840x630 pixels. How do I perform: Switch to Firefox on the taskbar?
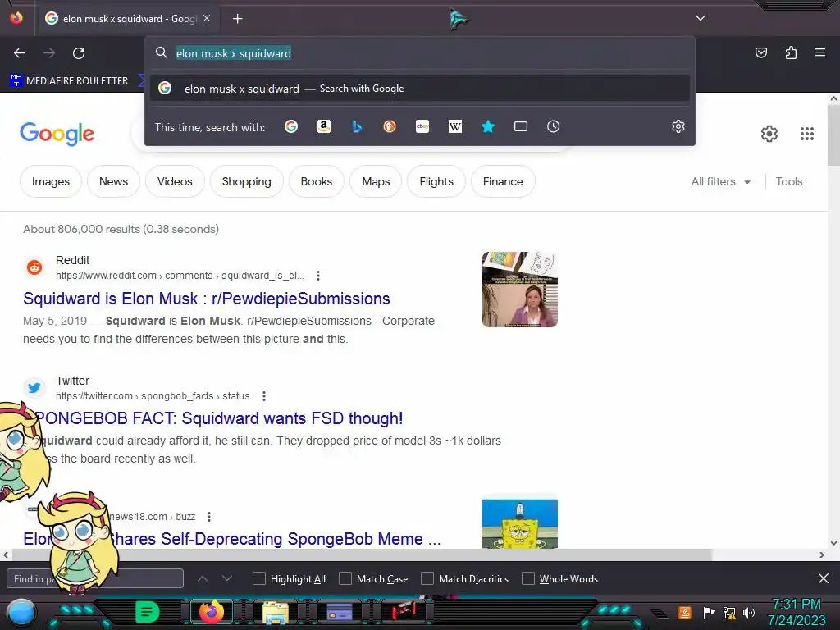(211, 612)
